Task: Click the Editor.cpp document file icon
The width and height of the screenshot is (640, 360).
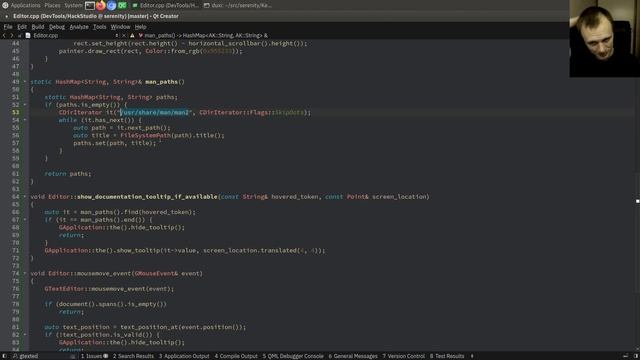Action: point(28,36)
